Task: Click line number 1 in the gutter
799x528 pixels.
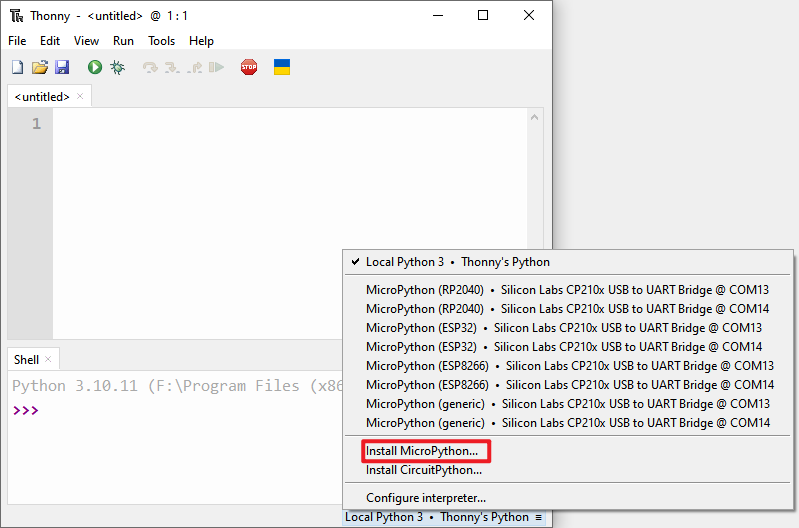Action: coord(36,123)
